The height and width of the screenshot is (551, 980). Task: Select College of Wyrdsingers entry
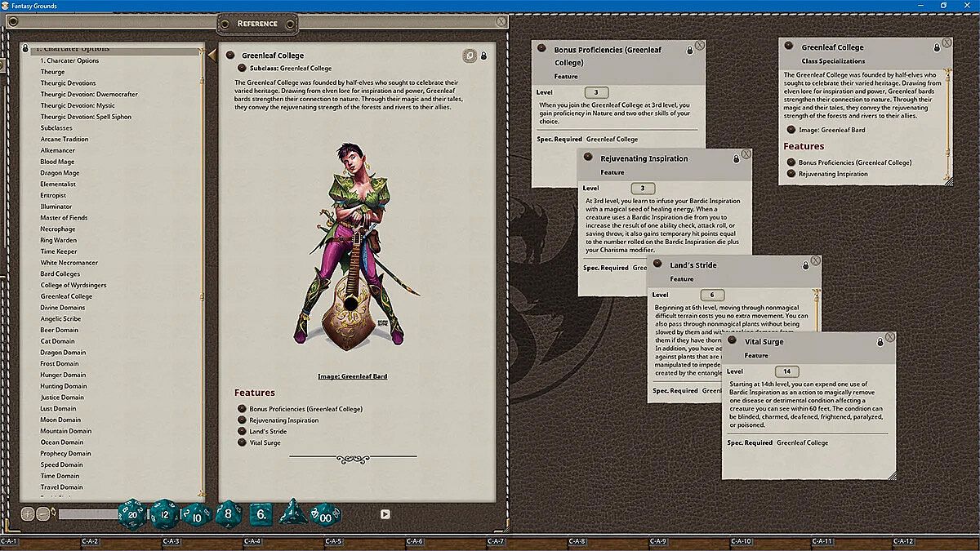tap(73, 285)
